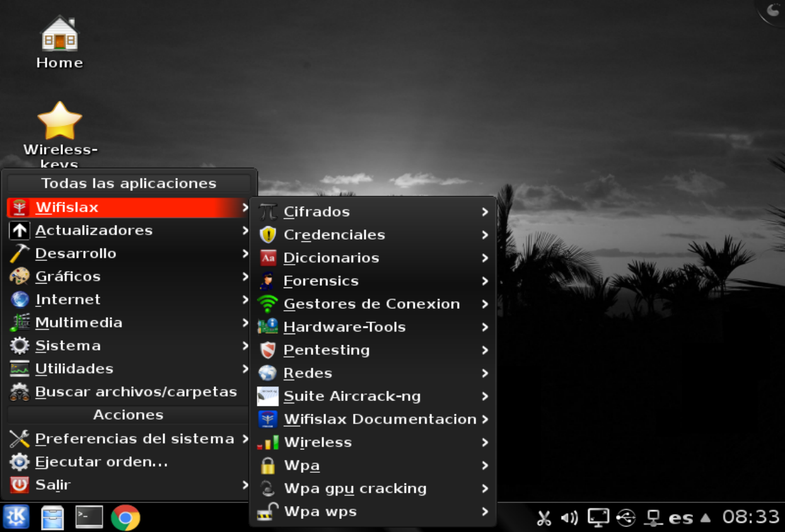Image resolution: width=785 pixels, height=532 pixels.
Task: Click the Actualizadores up-arrow icon
Action: point(20,231)
